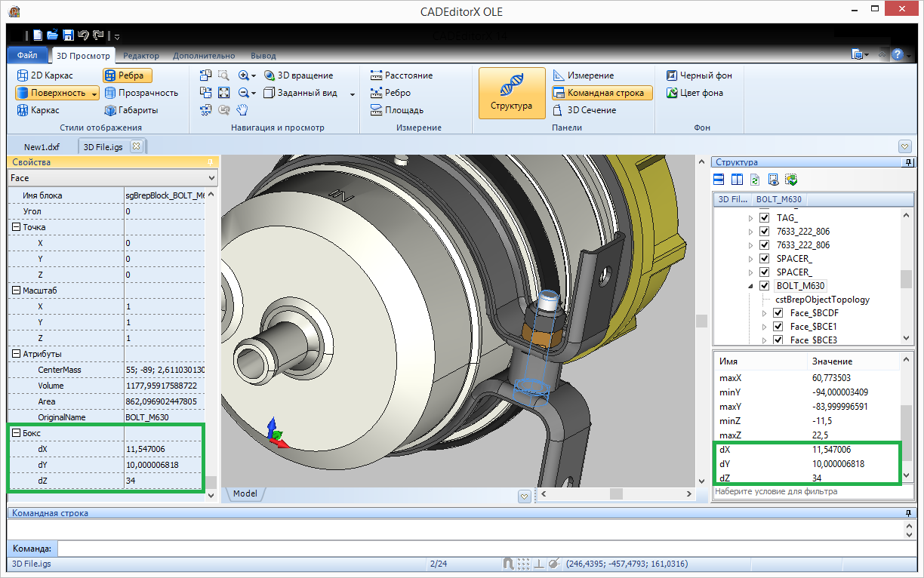
Task: Open the background color picker
Action: (694, 93)
